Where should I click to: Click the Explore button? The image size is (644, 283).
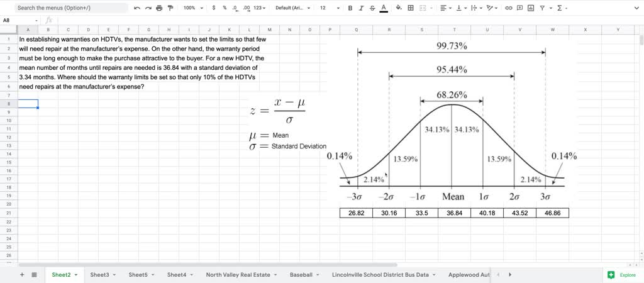pos(623,275)
